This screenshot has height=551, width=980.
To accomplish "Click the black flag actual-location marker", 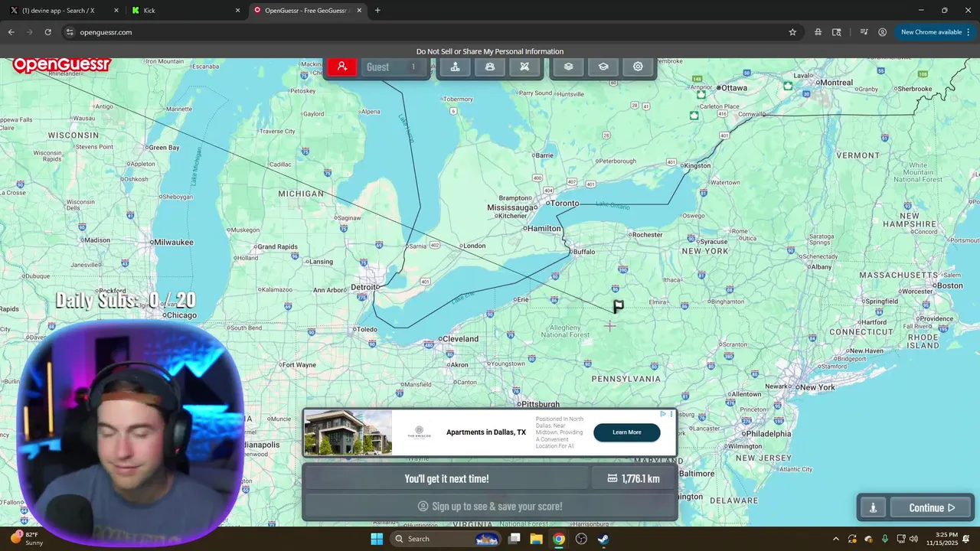I will coord(618,306).
